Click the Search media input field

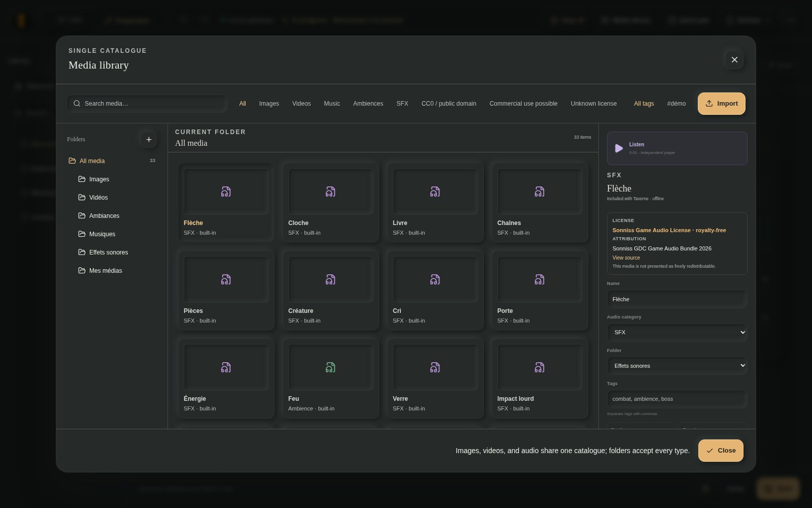click(147, 104)
